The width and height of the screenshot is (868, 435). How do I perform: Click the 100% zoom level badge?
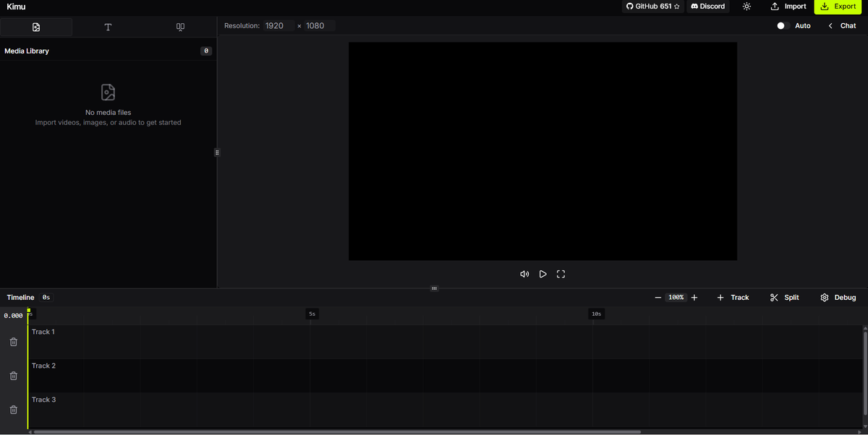[x=676, y=298]
